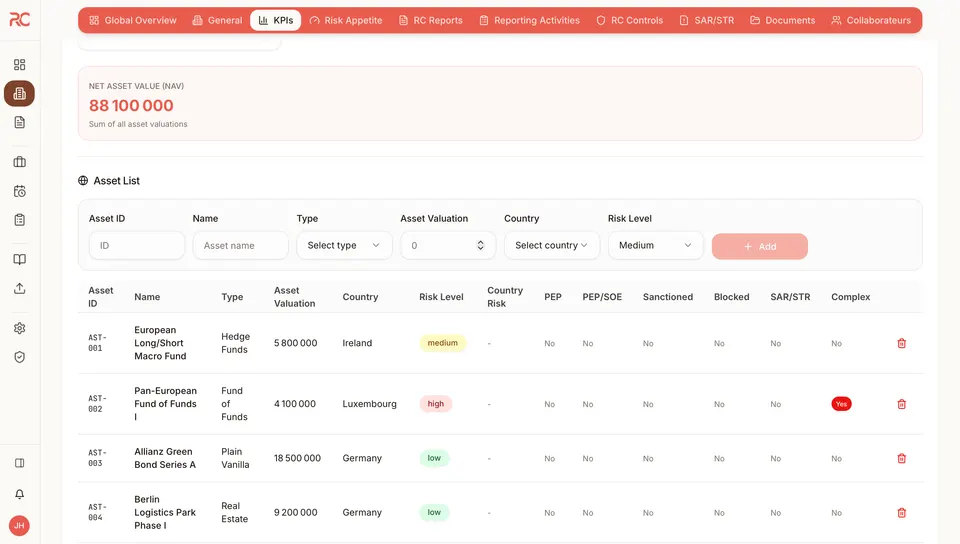Click the RC logo in sidebar
This screenshot has height=544, width=960.
20,20
